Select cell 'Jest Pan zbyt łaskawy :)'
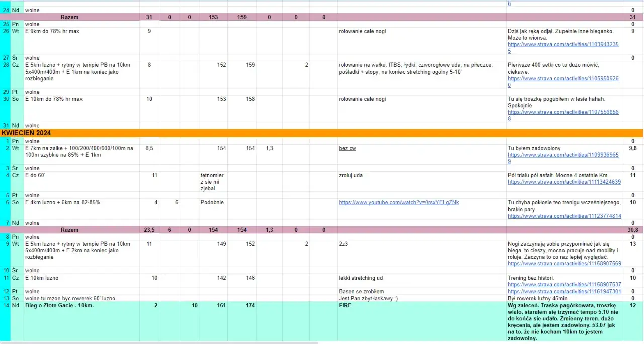 pyautogui.click(x=422, y=298)
